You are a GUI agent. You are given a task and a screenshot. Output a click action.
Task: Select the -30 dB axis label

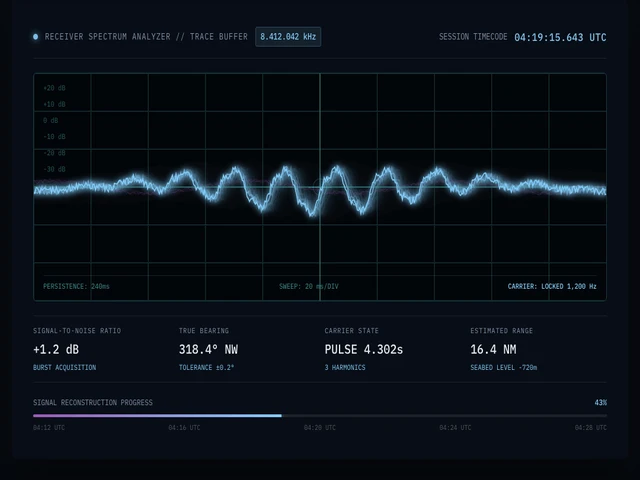point(54,169)
